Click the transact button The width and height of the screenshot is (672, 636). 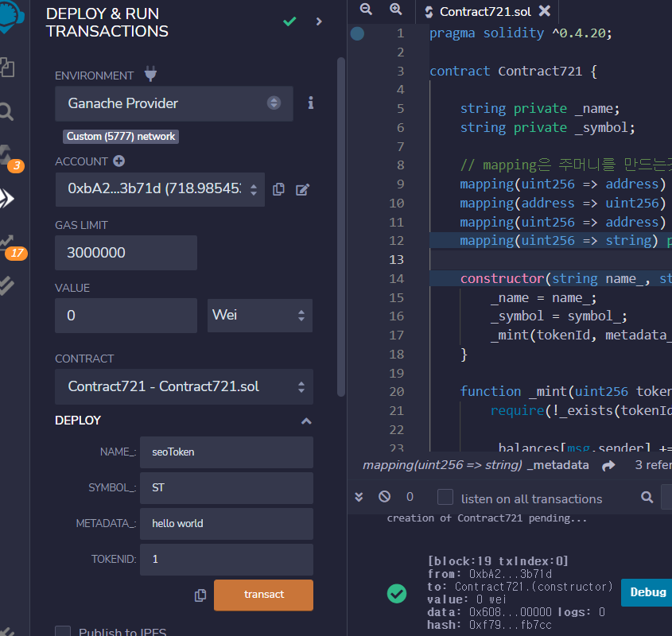[x=263, y=595]
